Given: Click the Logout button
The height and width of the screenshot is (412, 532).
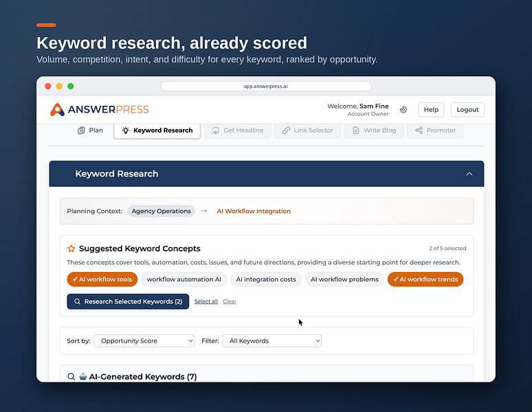Looking at the screenshot, I should 467,110.
